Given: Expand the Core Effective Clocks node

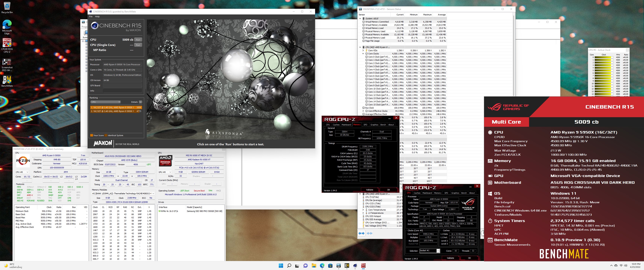Looking at the screenshot, I should (x=363, y=111).
